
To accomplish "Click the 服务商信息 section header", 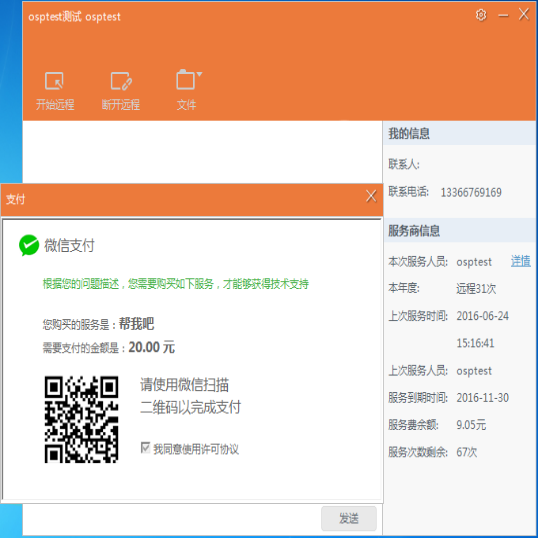I will tap(459, 230).
